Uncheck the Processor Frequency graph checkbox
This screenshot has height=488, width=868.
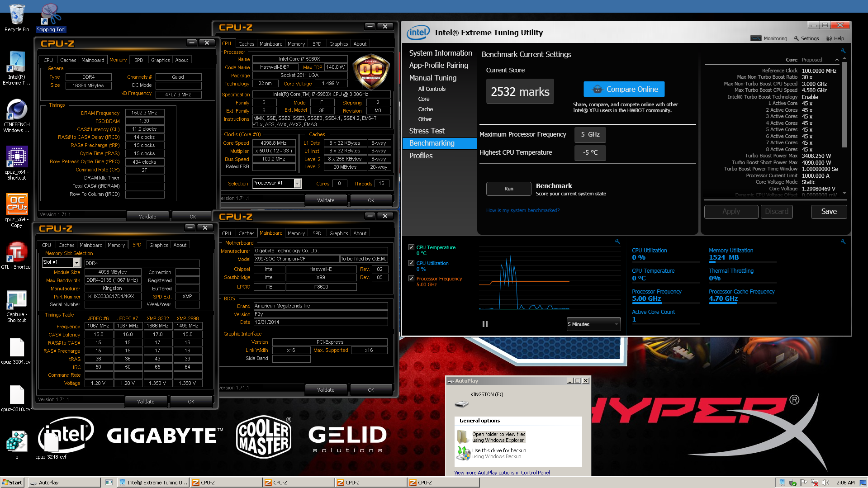click(411, 279)
